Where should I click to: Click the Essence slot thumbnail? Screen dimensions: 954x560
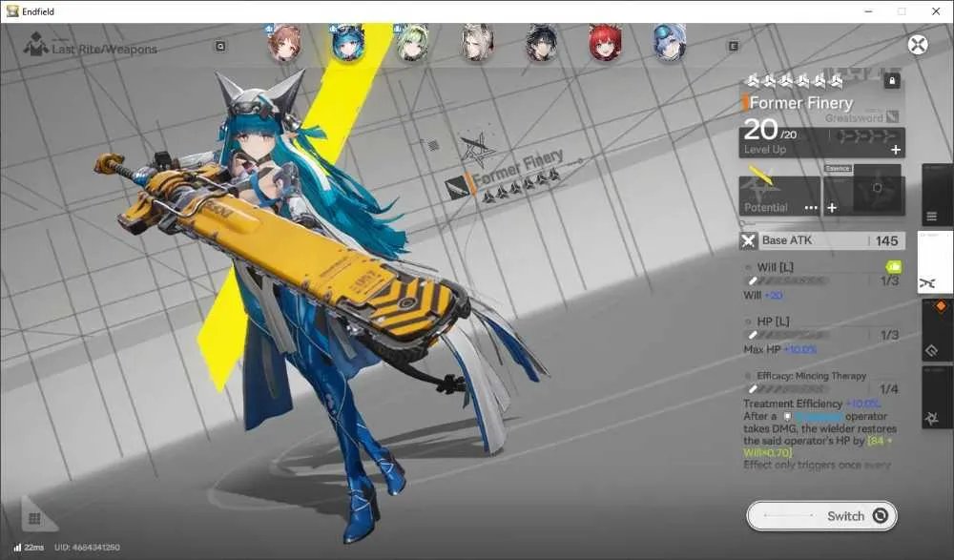(877, 189)
